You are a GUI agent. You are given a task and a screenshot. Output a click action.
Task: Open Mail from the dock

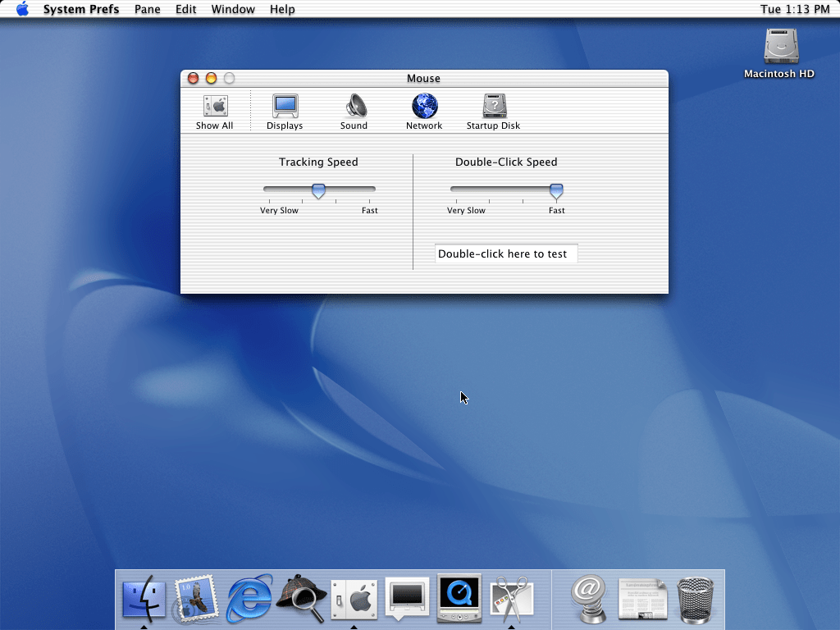[x=196, y=599]
